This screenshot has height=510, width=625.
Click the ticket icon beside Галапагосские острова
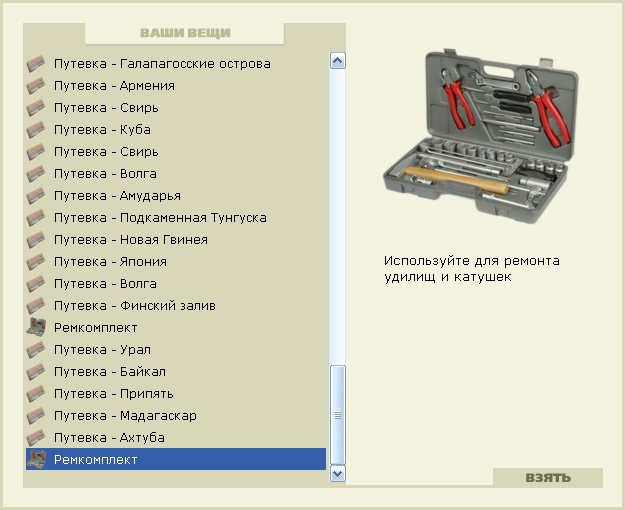[36, 64]
